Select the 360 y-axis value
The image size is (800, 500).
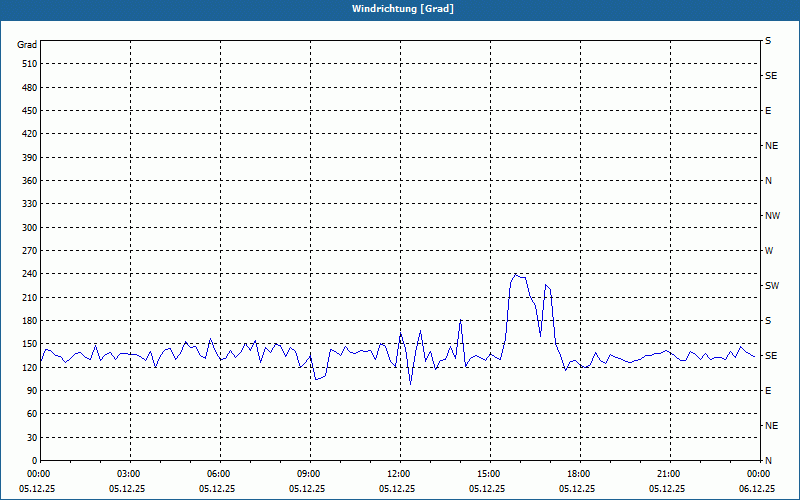point(30,181)
